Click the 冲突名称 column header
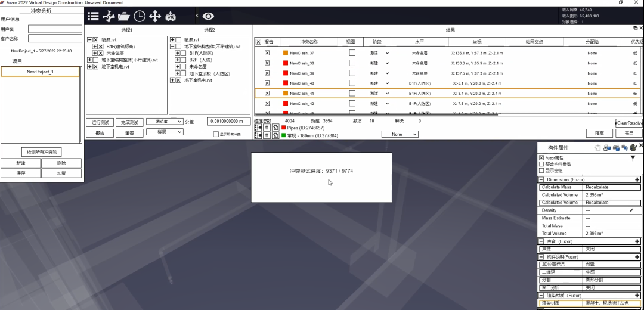The image size is (644, 310). click(x=308, y=42)
